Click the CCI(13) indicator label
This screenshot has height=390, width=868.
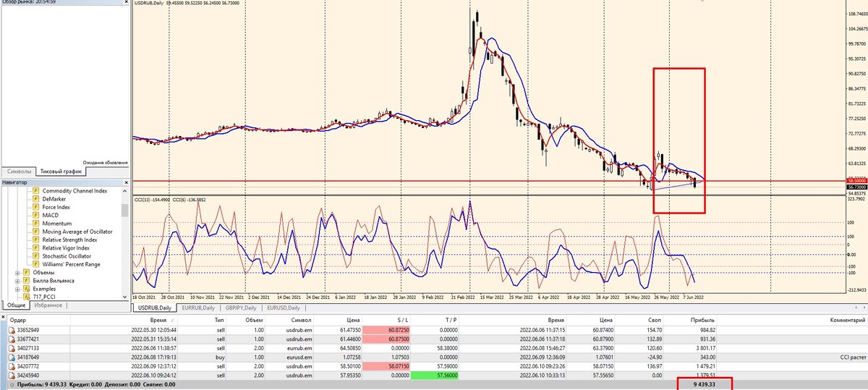151,199
